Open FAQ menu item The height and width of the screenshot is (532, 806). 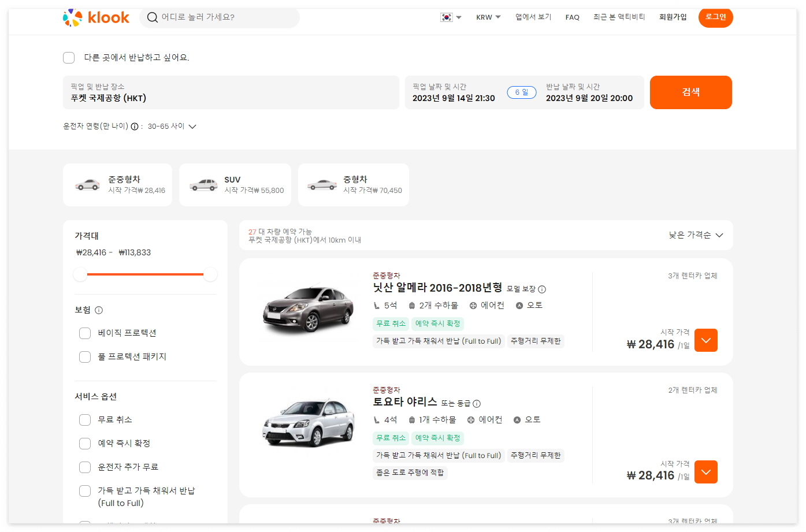point(573,17)
